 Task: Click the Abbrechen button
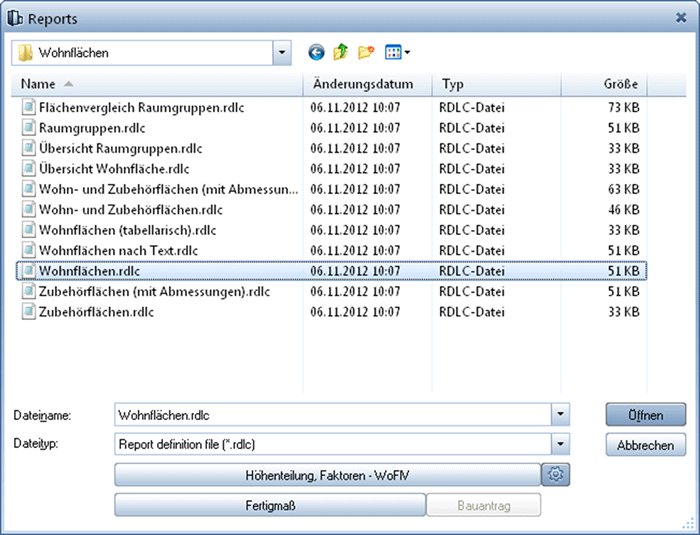click(x=646, y=445)
